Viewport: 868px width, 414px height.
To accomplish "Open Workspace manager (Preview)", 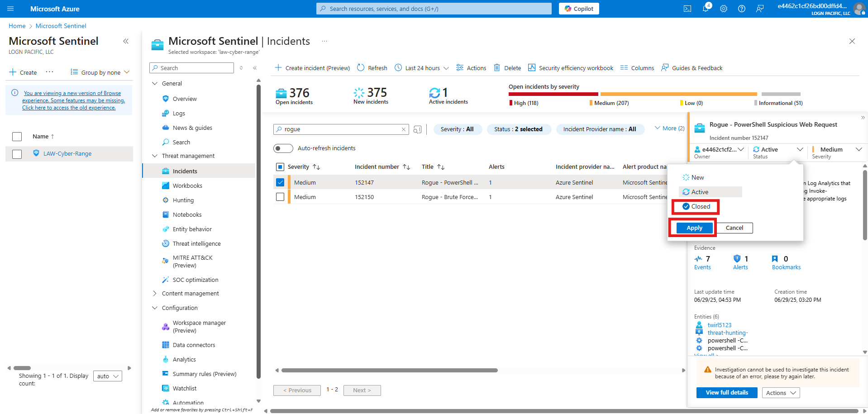I will pos(199,326).
